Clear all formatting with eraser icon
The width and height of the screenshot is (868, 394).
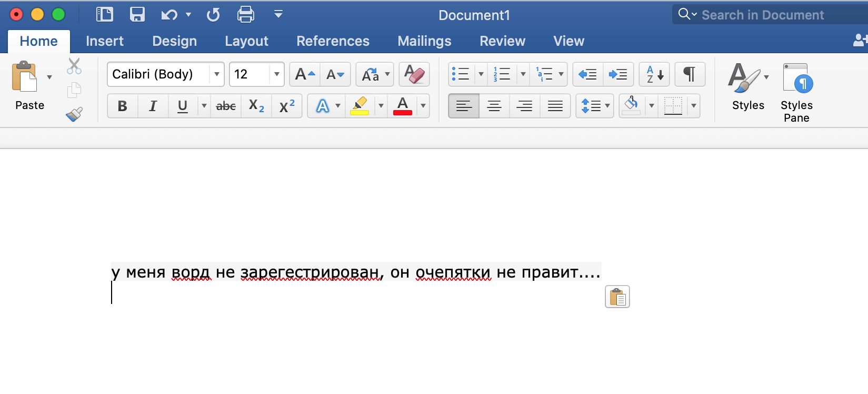point(414,74)
